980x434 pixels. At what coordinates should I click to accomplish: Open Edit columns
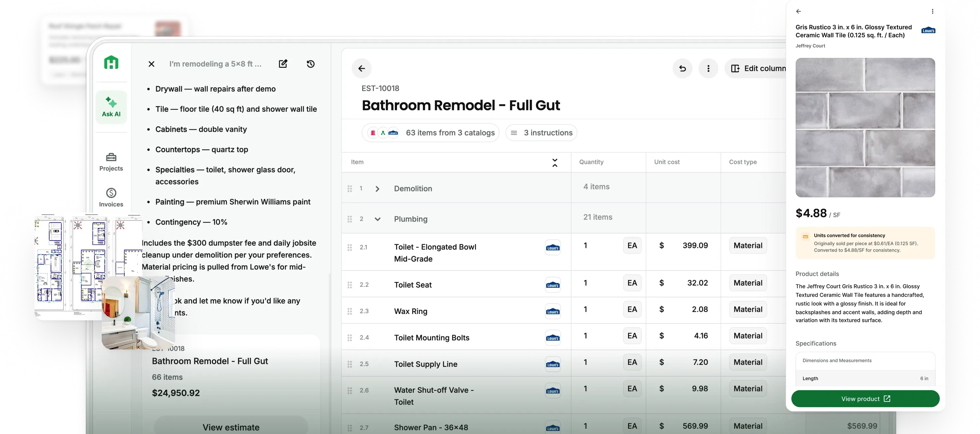[x=761, y=68]
